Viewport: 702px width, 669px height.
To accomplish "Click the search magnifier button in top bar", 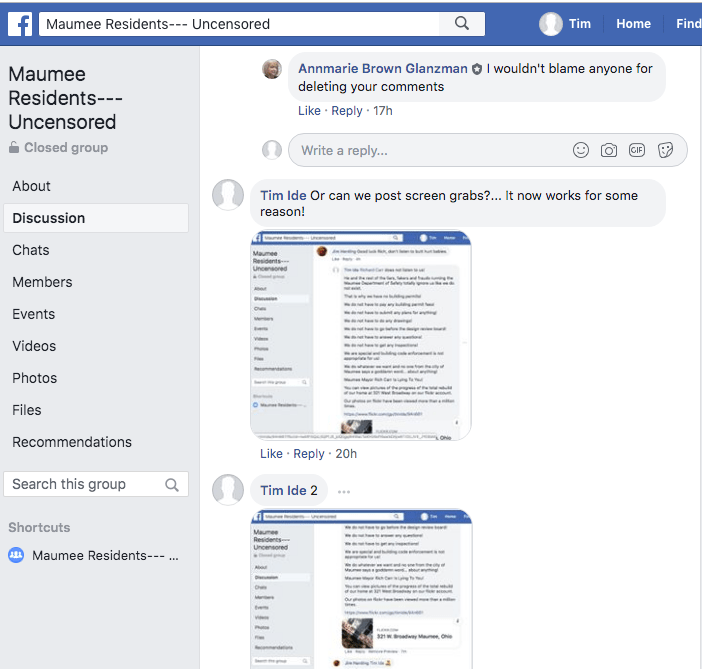I will (x=461, y=24).
